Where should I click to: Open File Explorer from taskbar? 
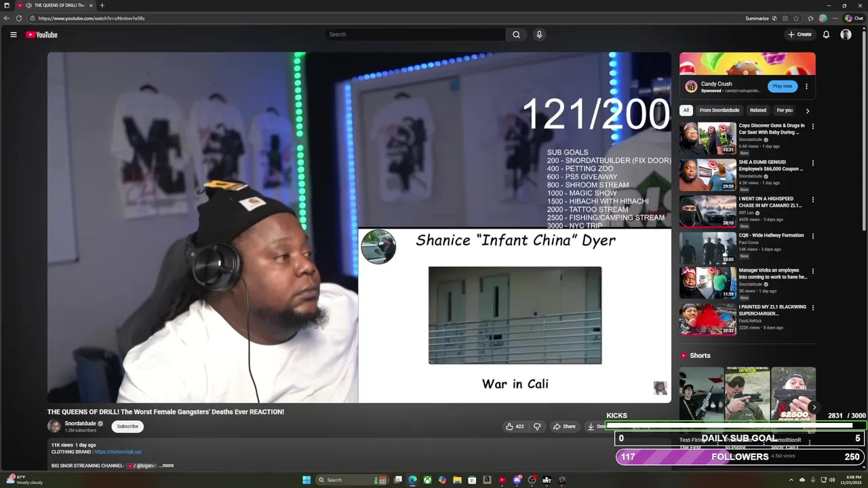pos(457,480)
